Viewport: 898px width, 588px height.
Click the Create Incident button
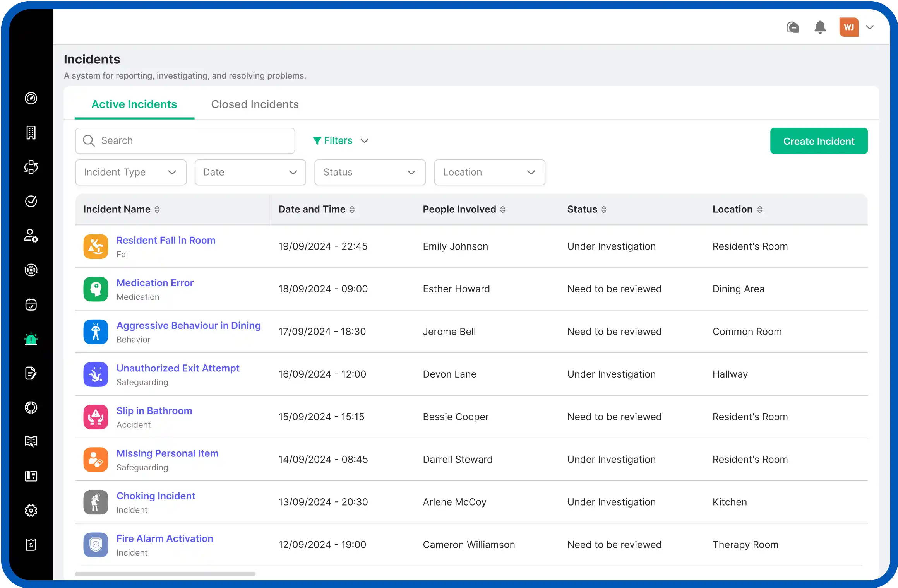pos(819,141)
